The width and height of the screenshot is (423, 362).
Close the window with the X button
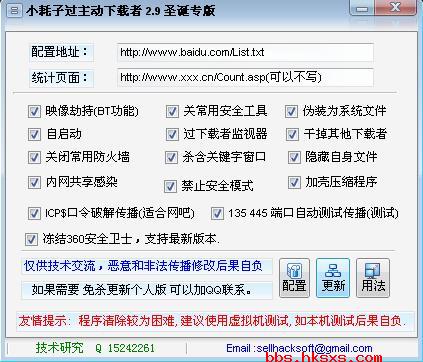(395, 7)
